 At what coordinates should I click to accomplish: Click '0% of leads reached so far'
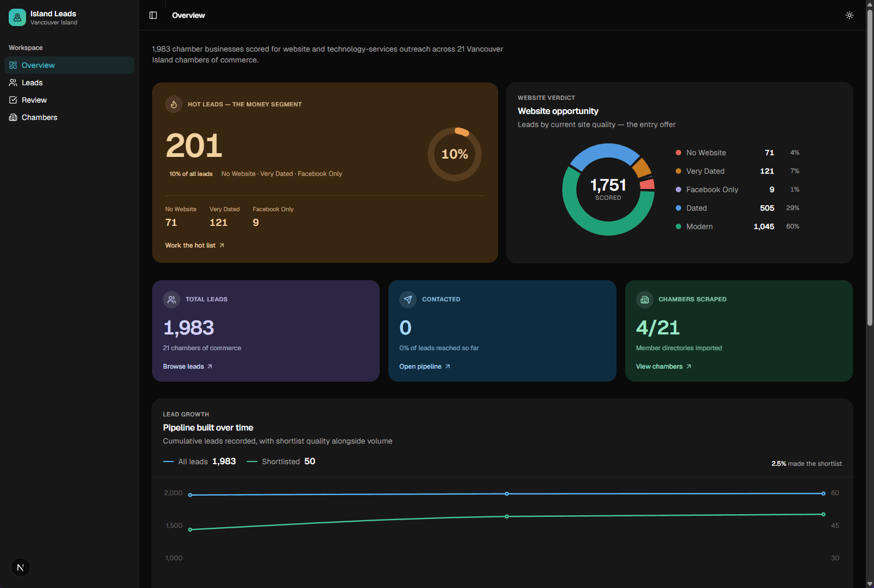pos(439,348)
